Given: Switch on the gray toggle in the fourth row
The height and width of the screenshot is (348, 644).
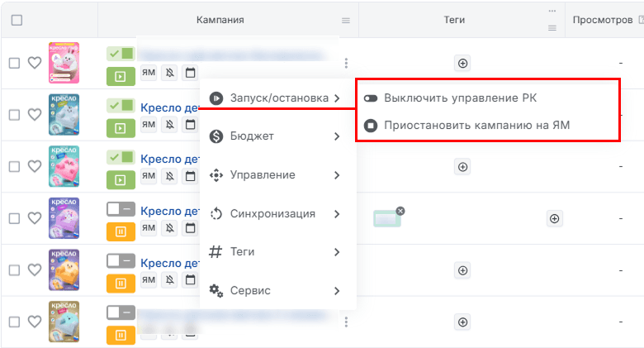Looking at the screenshot, I should tap(121, 209).
